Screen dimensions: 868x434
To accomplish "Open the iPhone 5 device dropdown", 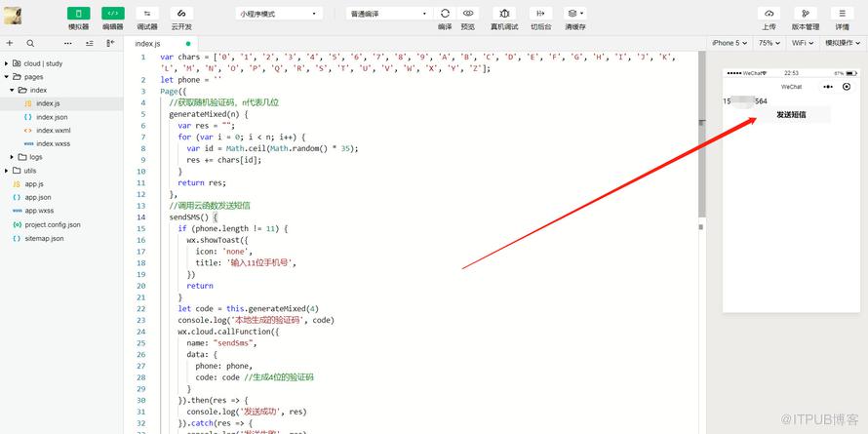I will click(x=730, y=43).
